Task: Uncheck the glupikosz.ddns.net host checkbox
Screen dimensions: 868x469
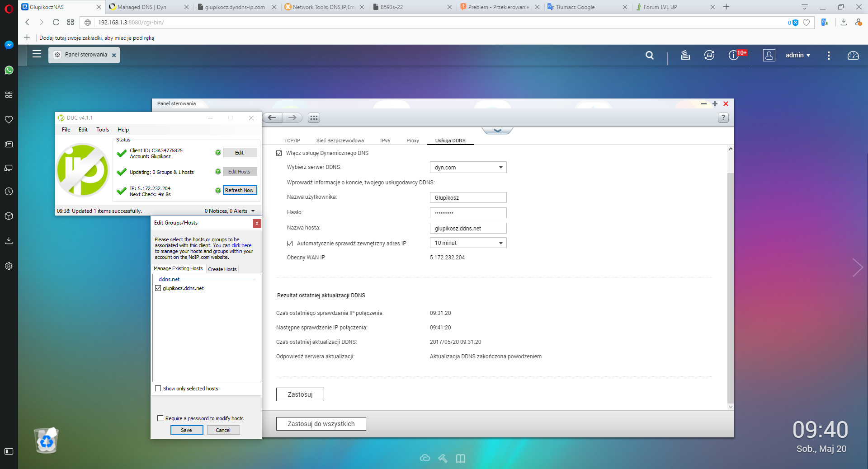Action: click(158, 288)
